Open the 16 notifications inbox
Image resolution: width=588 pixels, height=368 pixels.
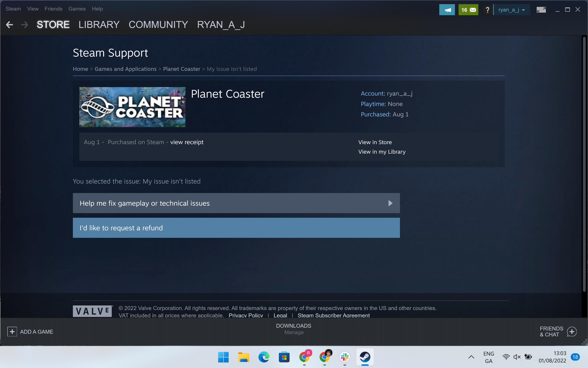pyautogui.click(x=468, y=10)
